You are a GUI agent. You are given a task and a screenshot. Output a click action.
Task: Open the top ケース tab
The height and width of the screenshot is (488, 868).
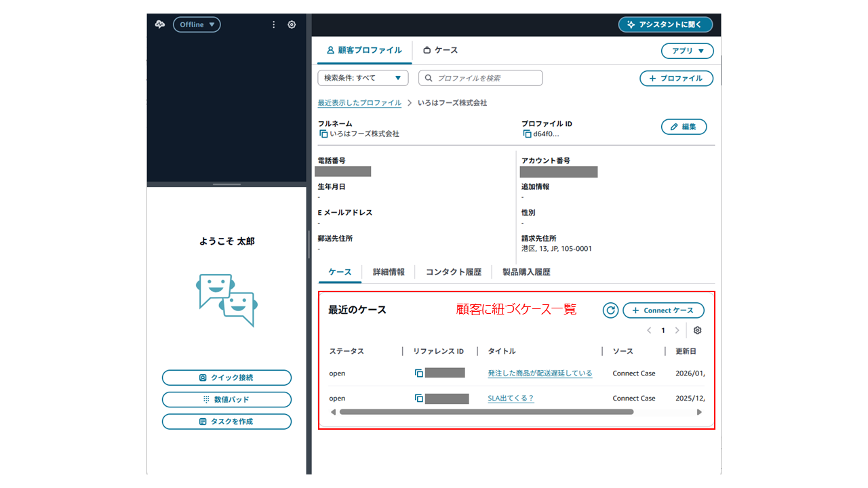(x=440, y=50)
